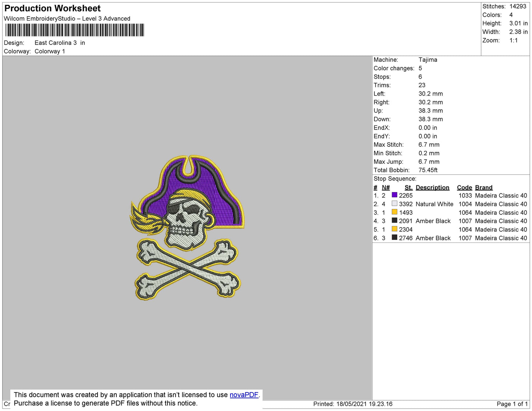
Task: Click the 'Page 1 of 1' footer text
Action: point(512,404)
